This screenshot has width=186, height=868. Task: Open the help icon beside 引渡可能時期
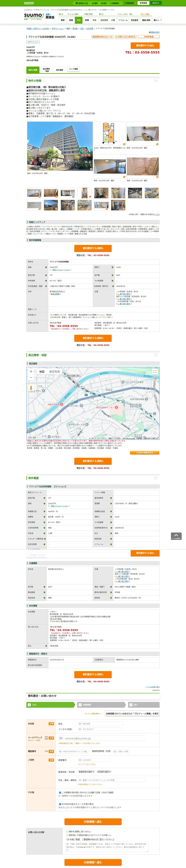pyautogui.click(x=44, y=528)
